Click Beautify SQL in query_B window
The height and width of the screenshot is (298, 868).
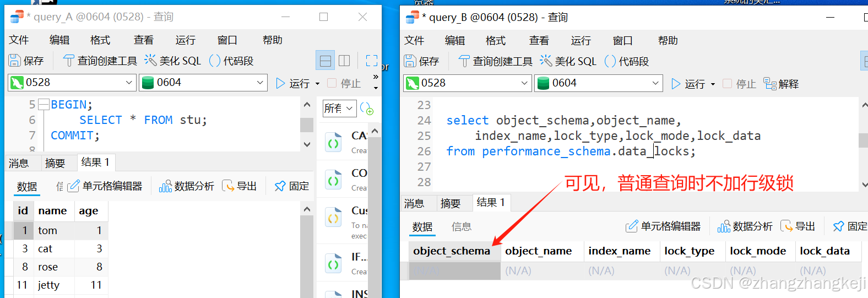tap(568, 61)
